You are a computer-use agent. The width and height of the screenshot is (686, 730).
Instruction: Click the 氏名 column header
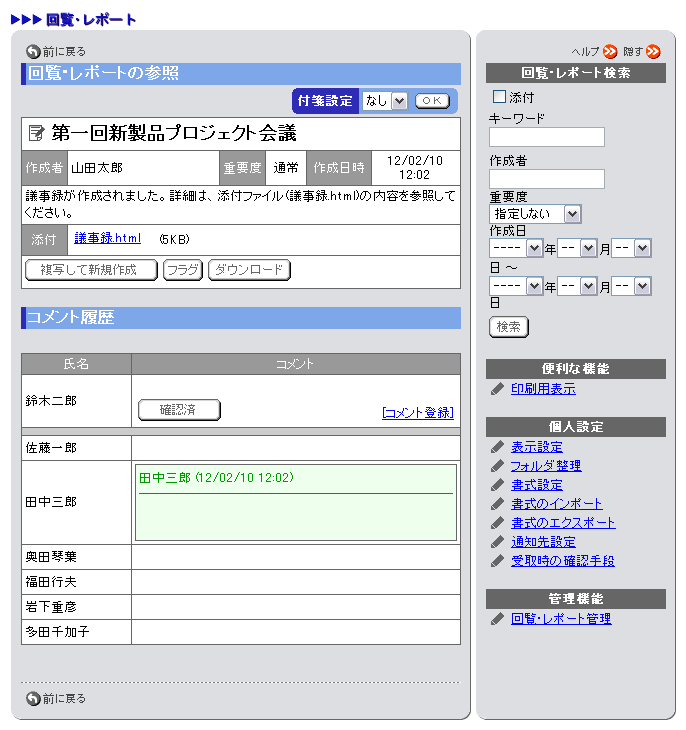76,364
